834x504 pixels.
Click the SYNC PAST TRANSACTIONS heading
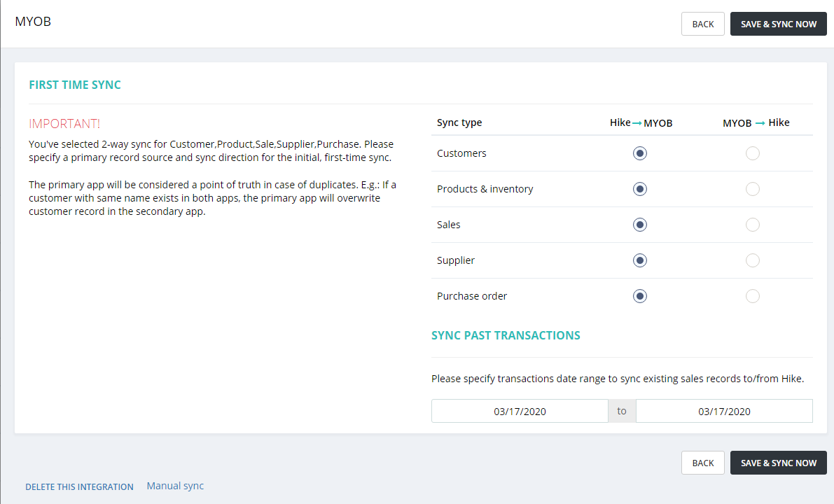pos(506,335)
